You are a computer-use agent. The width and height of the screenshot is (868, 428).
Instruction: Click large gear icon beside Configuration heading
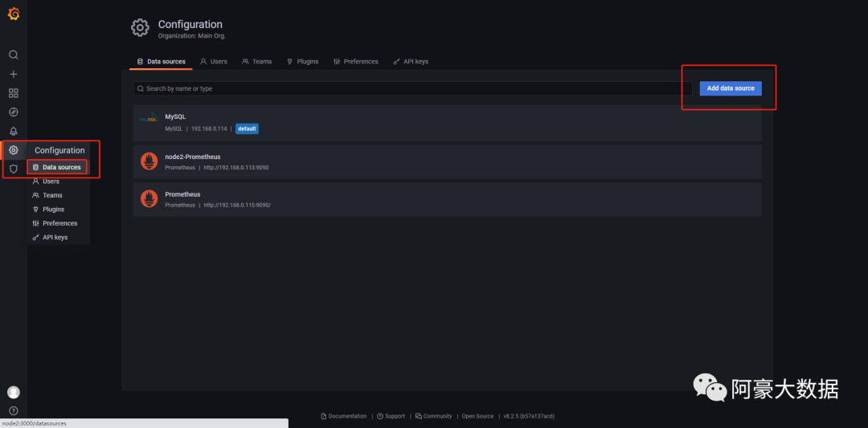(140, 27)
